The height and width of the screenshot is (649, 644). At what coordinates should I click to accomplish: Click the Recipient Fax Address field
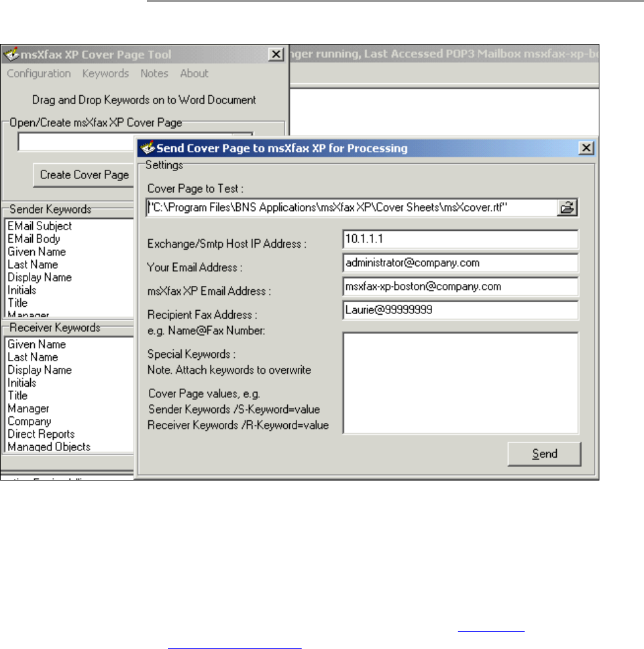[x=460, y=310]
